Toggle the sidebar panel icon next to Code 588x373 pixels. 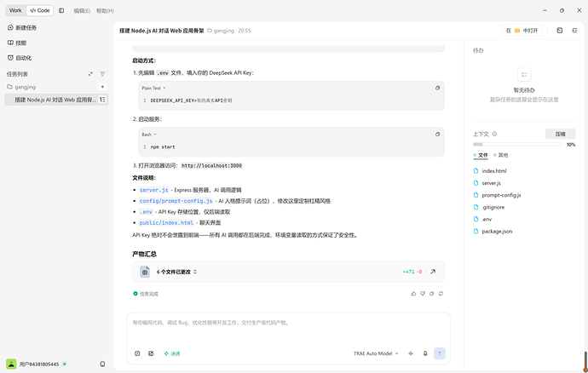(x=61, y=10)
